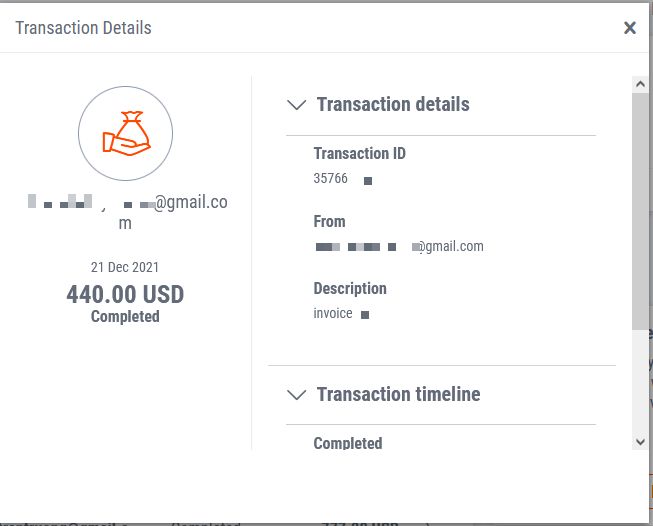Click the sender email under From
The image size is (653, 526).
pos(399,246)
